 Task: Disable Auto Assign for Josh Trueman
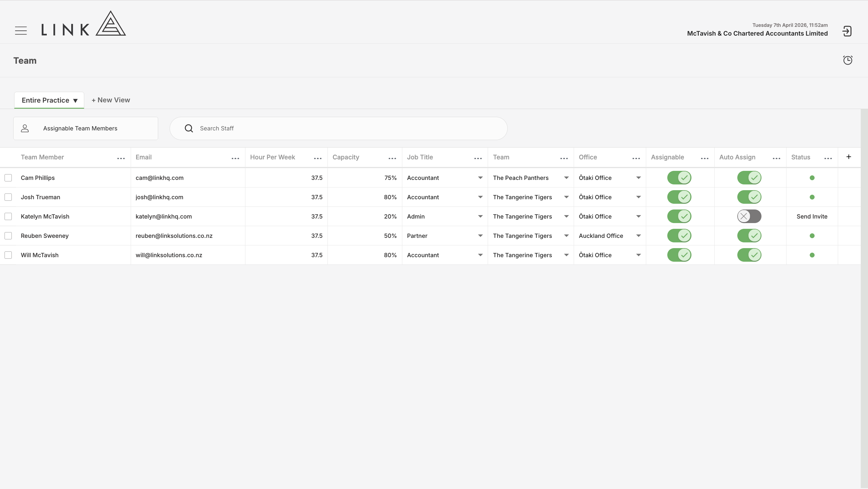point(749,197)
